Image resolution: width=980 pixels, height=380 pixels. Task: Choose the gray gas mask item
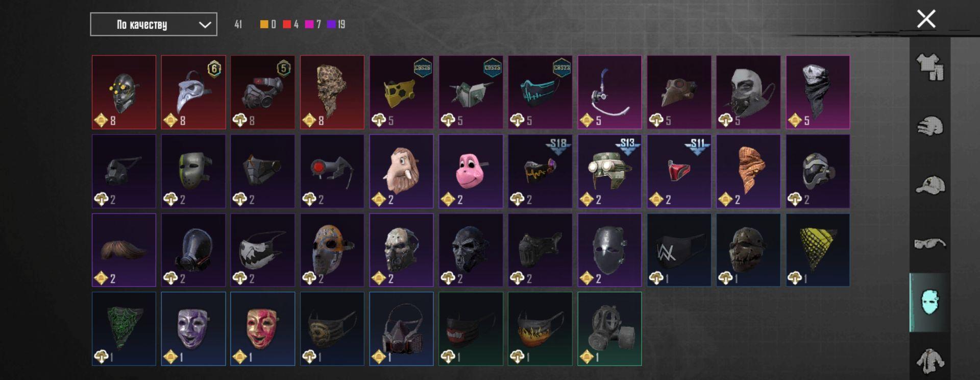[609, 329]
